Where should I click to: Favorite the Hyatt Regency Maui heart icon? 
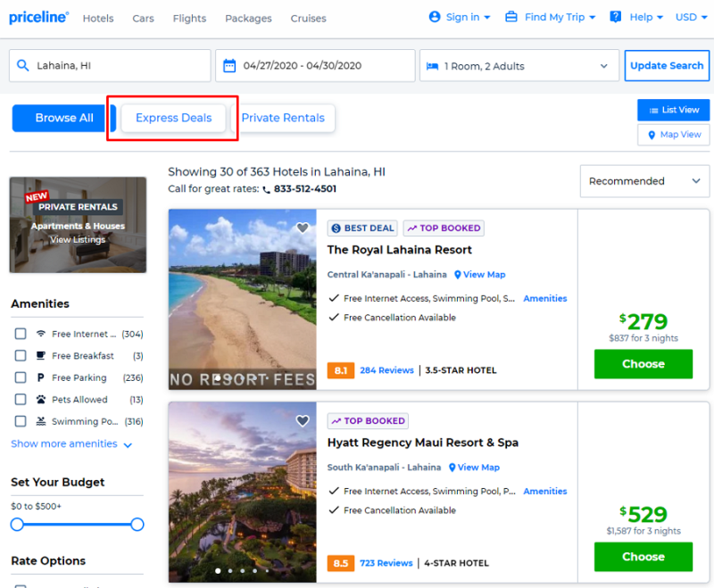point(303,420)
